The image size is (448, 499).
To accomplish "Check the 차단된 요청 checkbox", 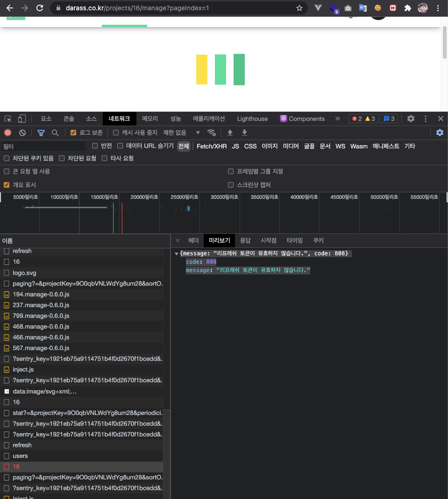I will (62, 158).
